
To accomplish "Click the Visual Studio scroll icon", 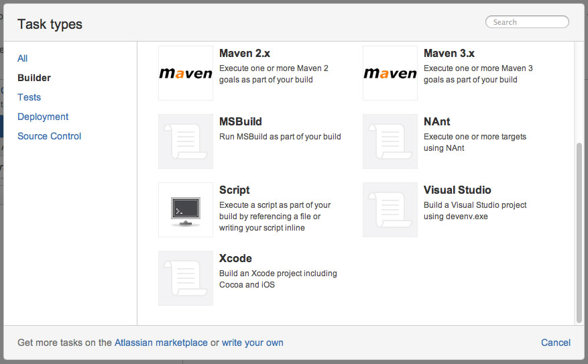I will pyautogui.click(x=390, y=210).
